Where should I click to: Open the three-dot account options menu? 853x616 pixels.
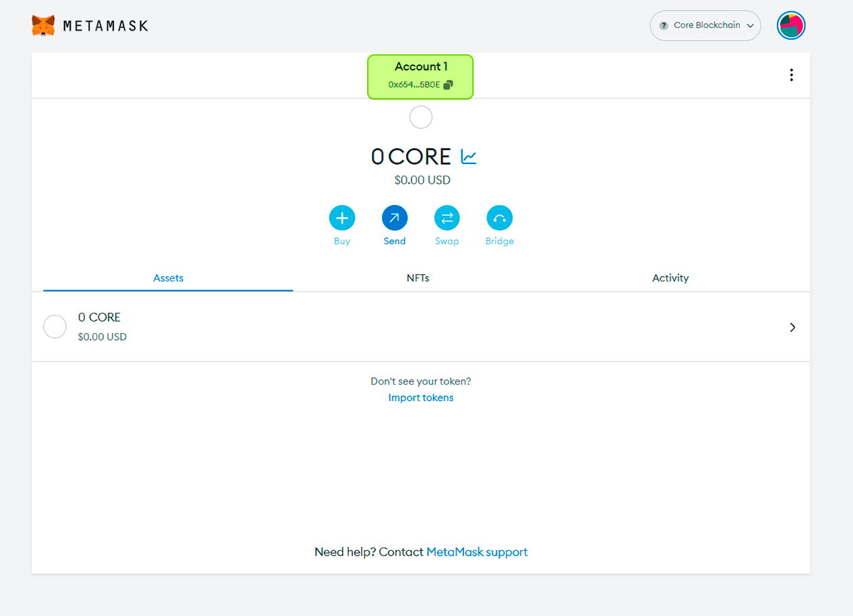pos(791,75)
